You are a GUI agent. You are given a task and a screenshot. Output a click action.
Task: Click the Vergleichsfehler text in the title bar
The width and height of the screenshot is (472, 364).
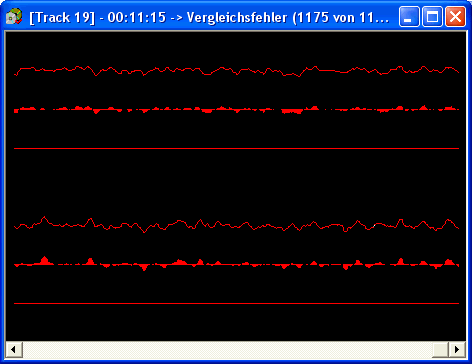(x=237, y=17)
